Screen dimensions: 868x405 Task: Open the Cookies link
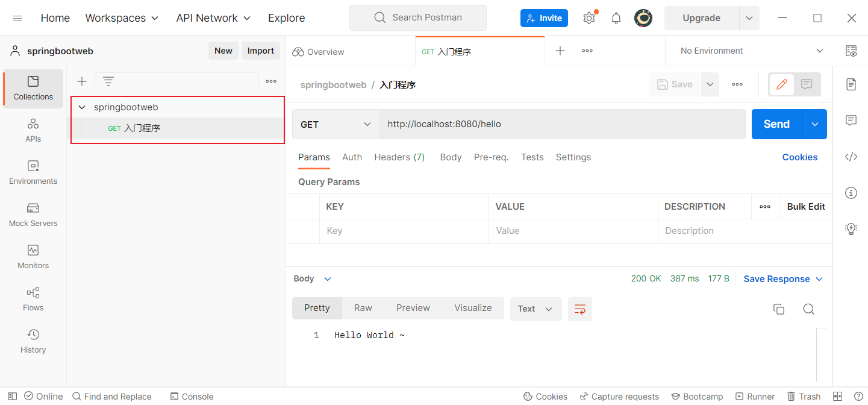(x=799, y=157)
